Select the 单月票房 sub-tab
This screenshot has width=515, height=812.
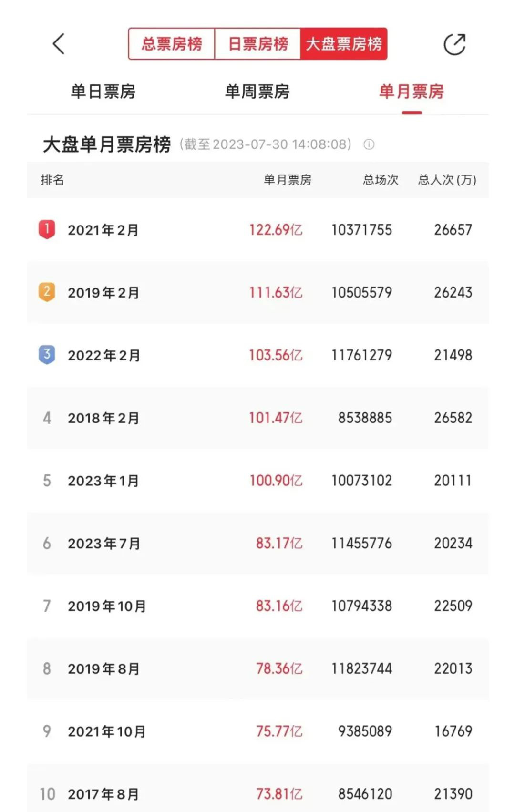pos(412,92)
